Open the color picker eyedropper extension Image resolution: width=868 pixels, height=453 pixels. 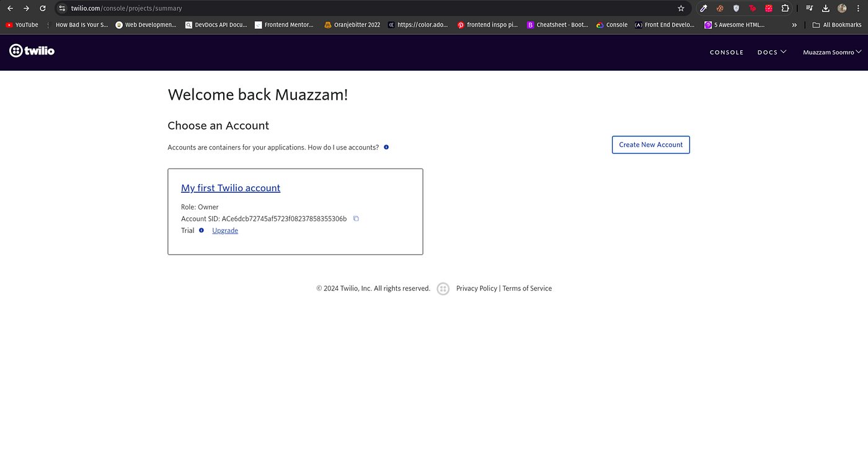tap(704, 8)
